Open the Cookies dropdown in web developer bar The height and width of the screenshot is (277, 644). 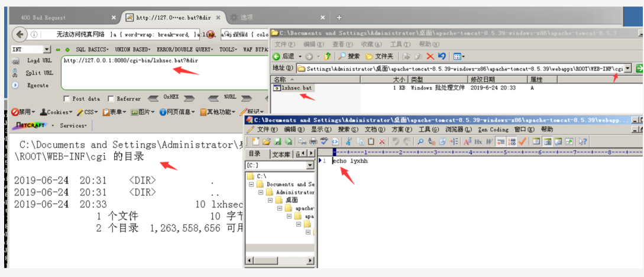coord(57,112)
